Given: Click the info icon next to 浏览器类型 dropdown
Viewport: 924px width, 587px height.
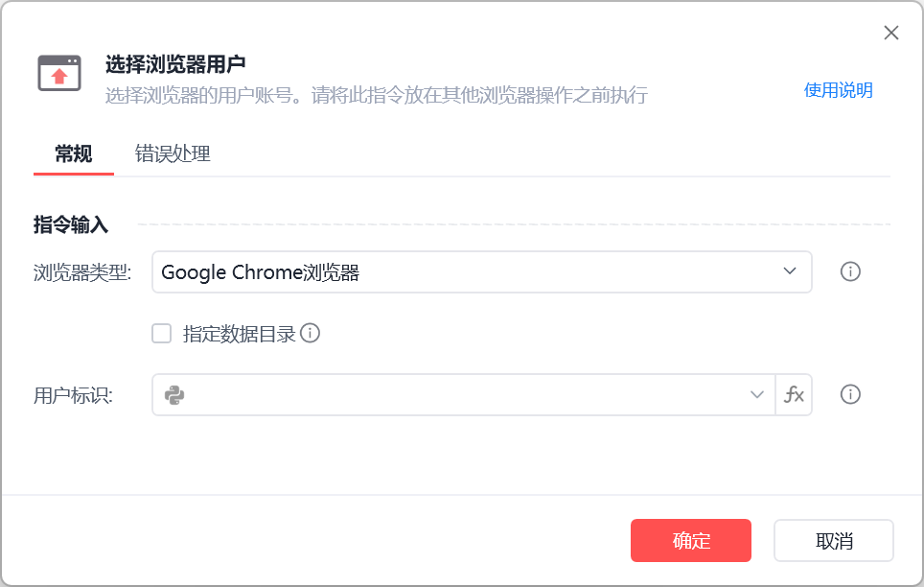Looking at the screenshot, I should coord(850,271).
